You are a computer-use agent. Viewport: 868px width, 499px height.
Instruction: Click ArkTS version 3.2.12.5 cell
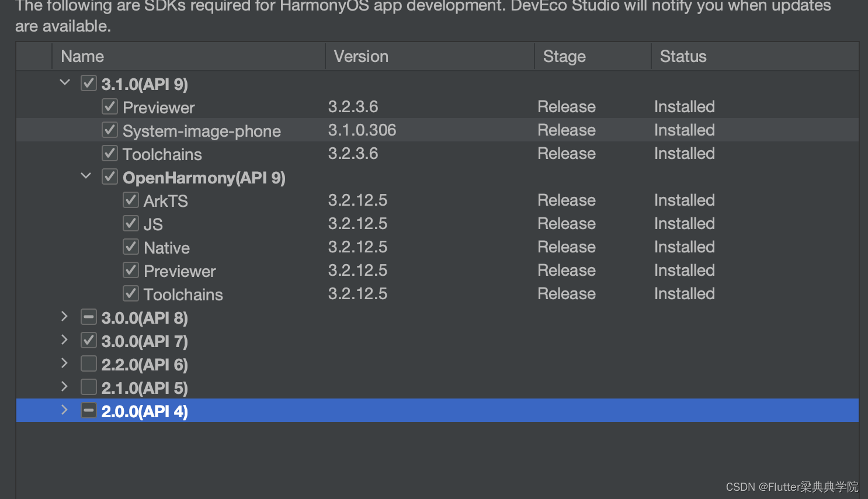click(x=357, y=200)
